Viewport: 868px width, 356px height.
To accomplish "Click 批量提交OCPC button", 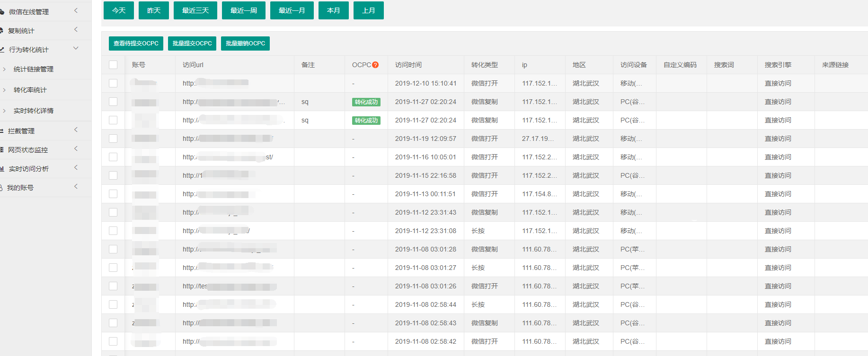I will pos(192,43).
